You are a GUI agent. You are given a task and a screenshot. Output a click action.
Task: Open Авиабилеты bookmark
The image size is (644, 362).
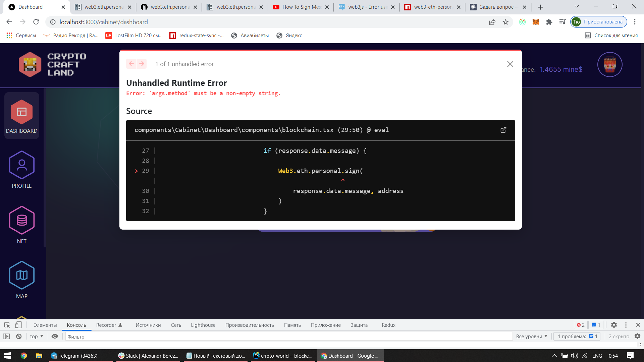pos(250,36)
